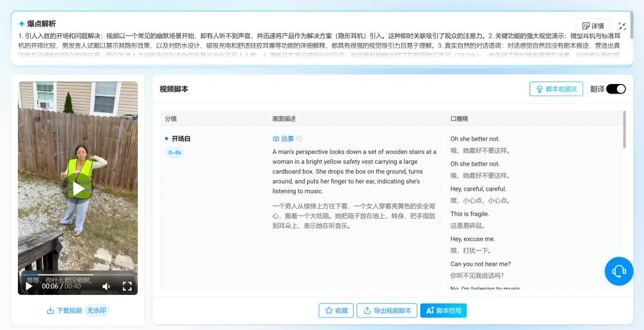This screenshot has width=644, height=330.
Task: Click the small play icon in video controls
Action: [29, 287]
